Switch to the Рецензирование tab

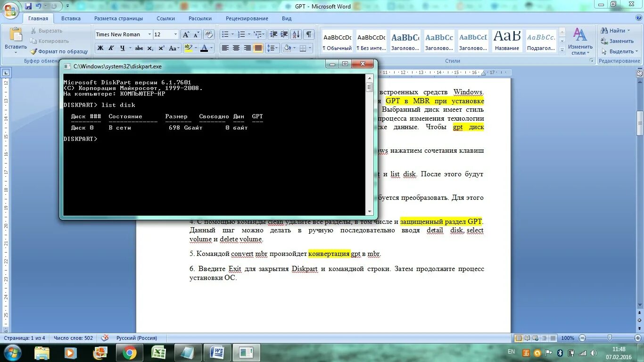click(x=247, y=18)
